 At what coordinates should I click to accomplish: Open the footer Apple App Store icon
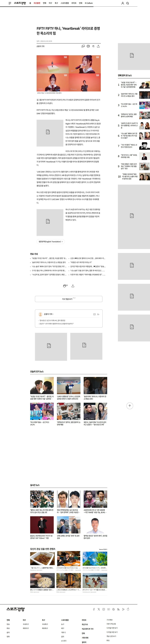tap(128, 609)
